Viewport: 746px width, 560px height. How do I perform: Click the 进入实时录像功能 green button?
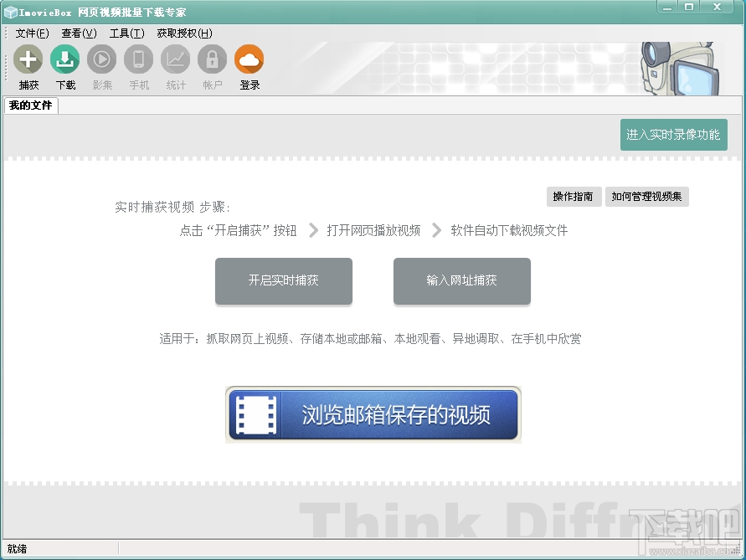[x=673, y=135]
